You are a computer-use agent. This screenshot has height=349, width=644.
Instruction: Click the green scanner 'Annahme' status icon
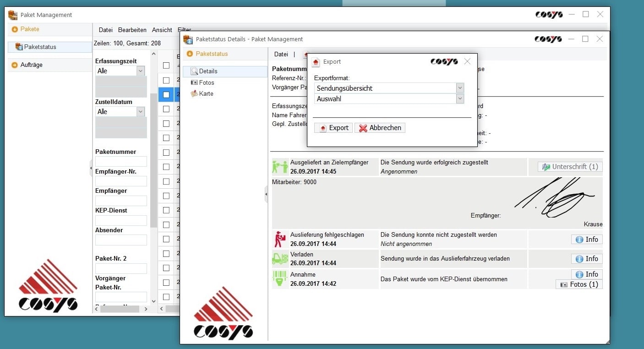(x=280, y=278)
